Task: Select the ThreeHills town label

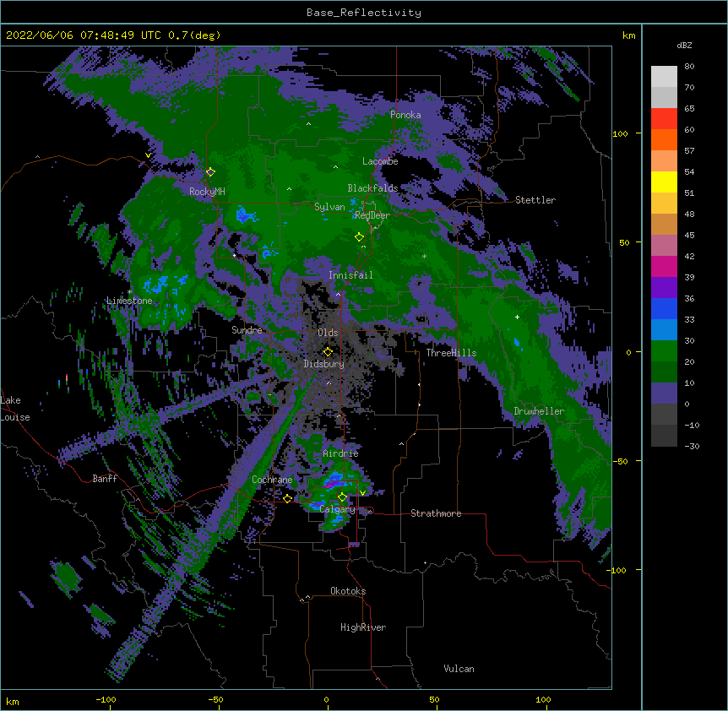Action: [x=451, y=353]
